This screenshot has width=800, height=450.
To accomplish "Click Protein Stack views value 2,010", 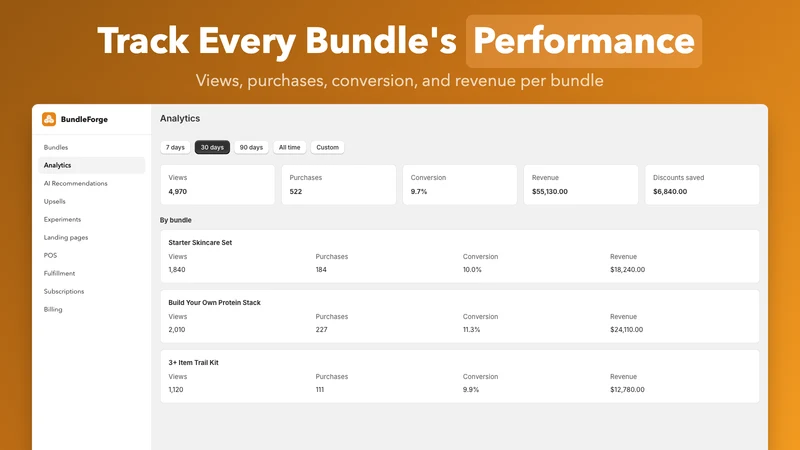I will 177,330.
